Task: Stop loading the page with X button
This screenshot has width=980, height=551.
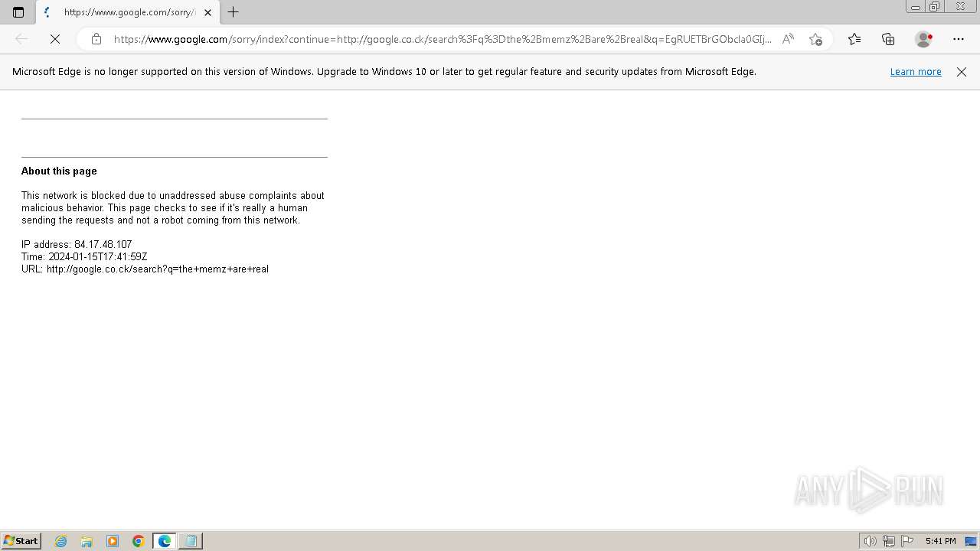Action: pyautogui.click(x=55, y=39)
